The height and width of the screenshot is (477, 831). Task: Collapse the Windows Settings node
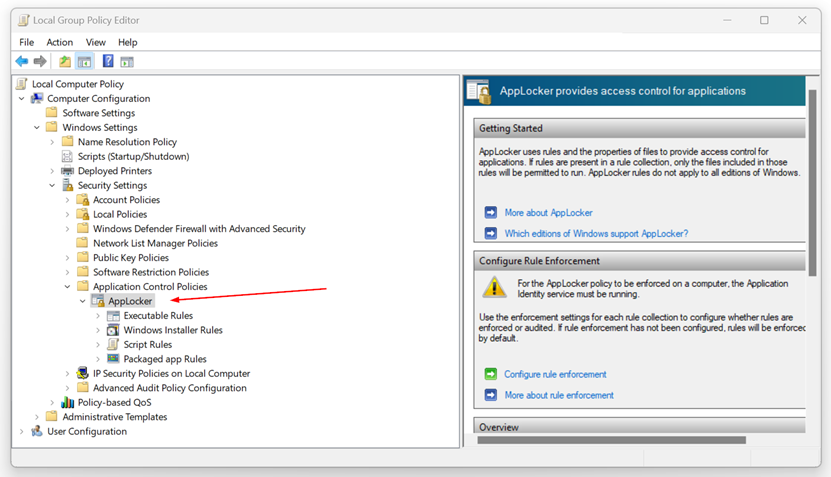[37, 127]
